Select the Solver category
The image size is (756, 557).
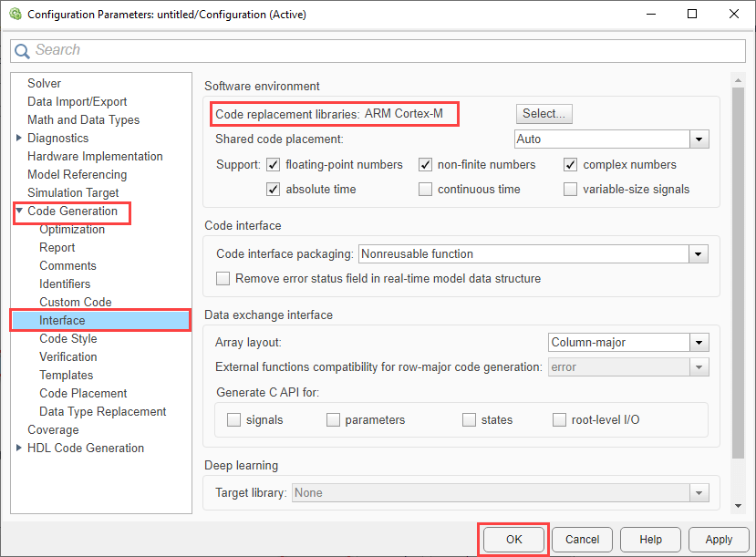45,84
